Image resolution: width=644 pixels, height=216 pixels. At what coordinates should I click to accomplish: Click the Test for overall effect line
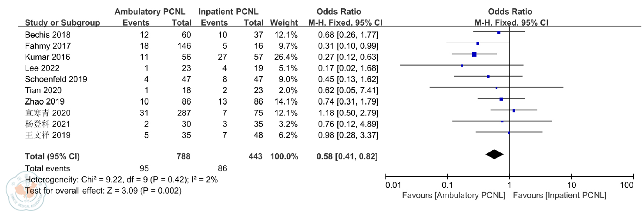click(x=103, y=190)
